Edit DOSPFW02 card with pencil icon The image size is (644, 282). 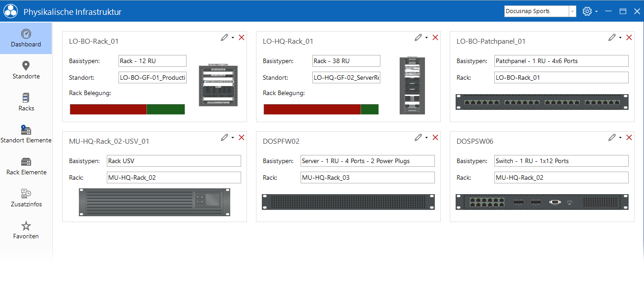(x=418, y=137)
